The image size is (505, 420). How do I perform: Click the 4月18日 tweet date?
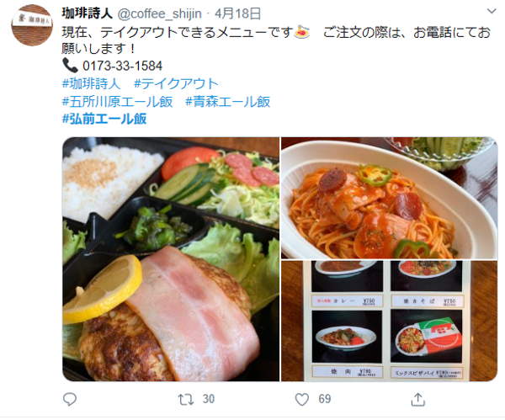point(238,13)
